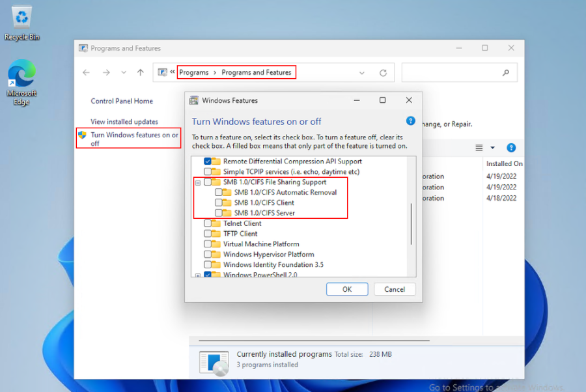The width and height of the screenshot is (586, 392).
Task: Collapse SMB 1.0/CIFS File Sharing Support tree
Action: (x=198, y=183)
